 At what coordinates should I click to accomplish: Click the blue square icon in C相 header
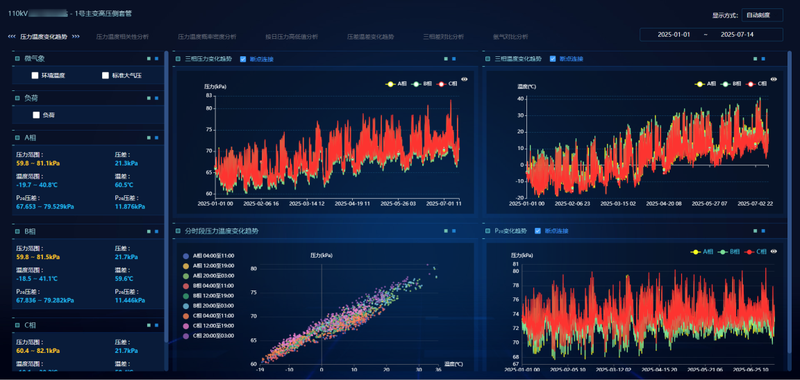click(x=157, y=324)
